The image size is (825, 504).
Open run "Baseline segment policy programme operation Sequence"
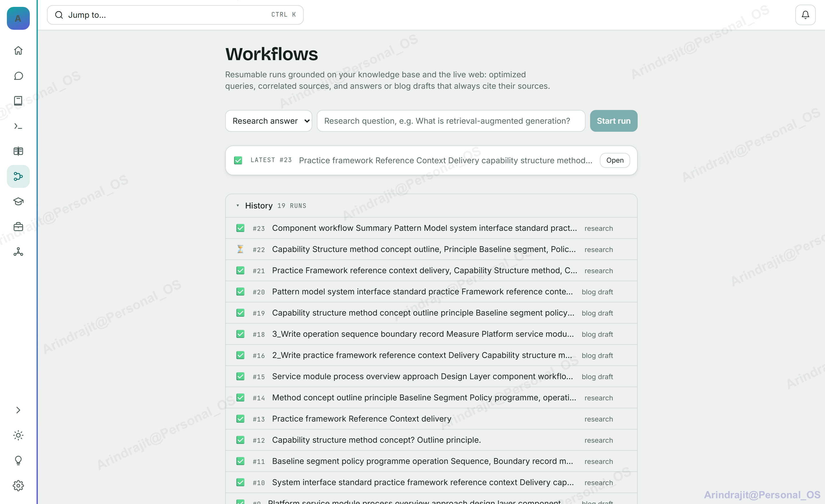[x=431, y=461]
